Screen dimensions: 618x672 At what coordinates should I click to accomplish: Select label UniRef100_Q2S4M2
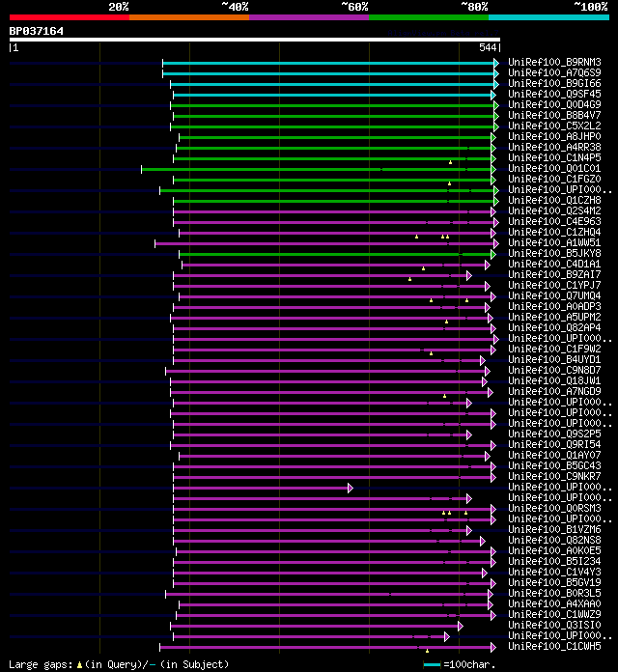[x=554, y=211]
